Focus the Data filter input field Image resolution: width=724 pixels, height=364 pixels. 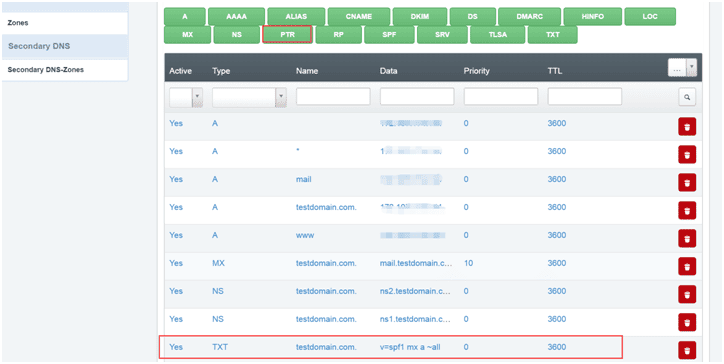tap(417, 97)
